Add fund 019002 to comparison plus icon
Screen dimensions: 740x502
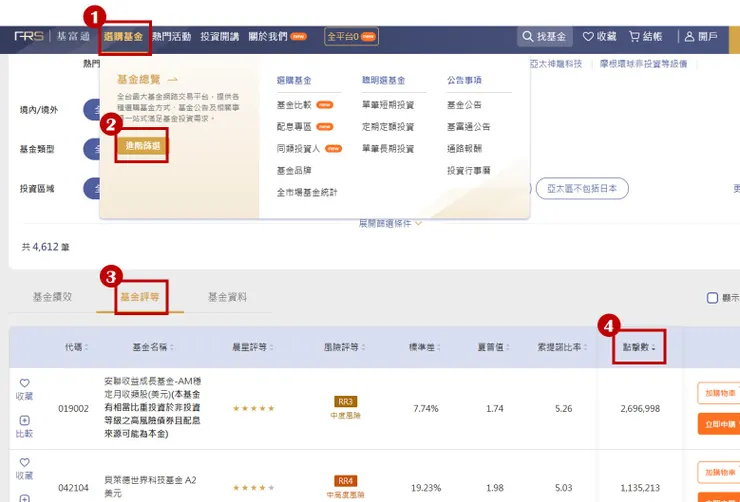coord(25,420)
